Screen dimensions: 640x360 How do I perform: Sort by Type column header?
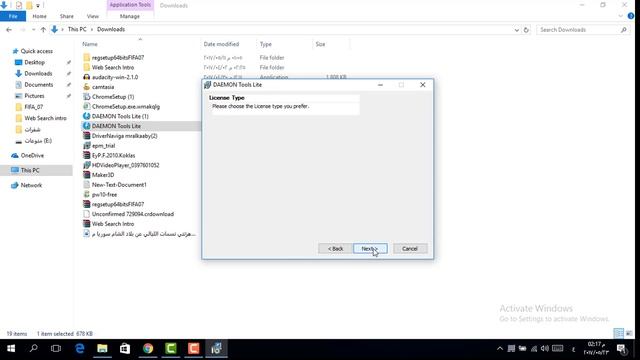266,44
